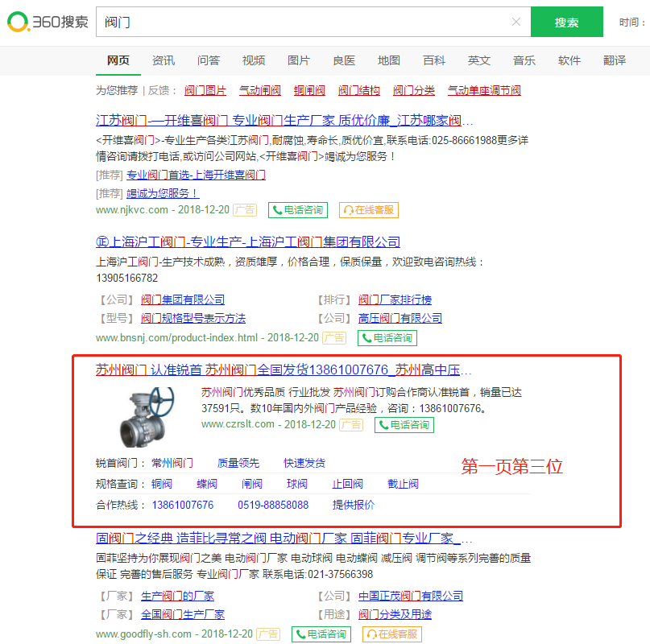Open the 时间 filter at top right

tap(631, 23)
